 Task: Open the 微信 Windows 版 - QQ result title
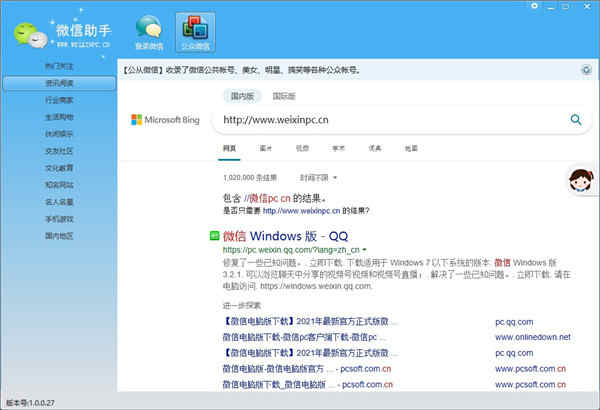(x=285, y=236)
